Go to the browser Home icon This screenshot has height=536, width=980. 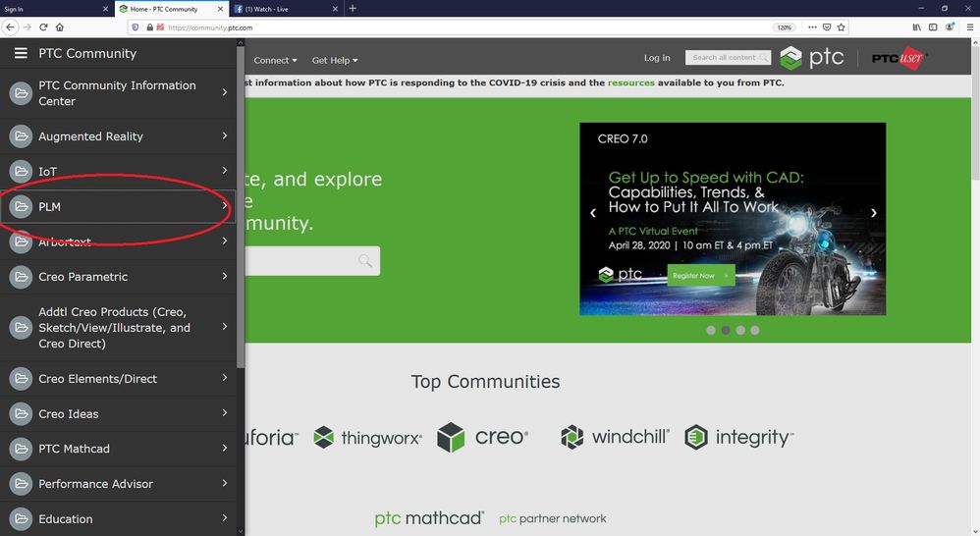(x=60, y=27)
